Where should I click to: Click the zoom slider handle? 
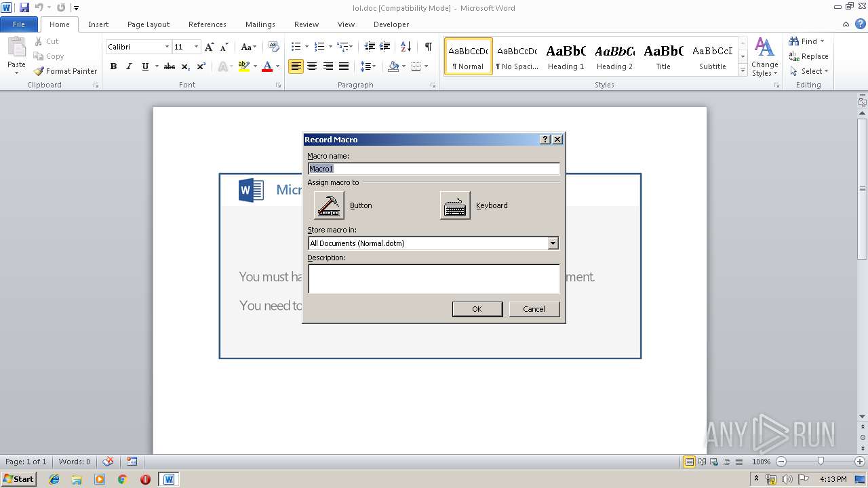coord(821,462)
